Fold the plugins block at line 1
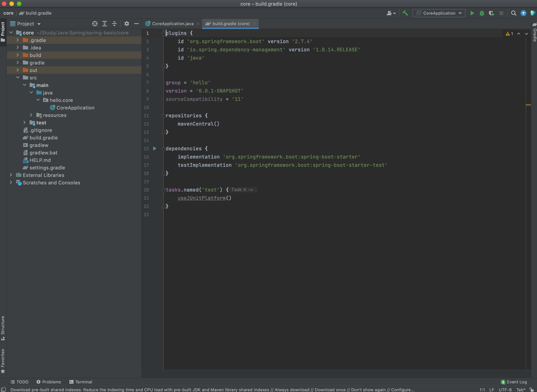 click(x=163, y=34)
